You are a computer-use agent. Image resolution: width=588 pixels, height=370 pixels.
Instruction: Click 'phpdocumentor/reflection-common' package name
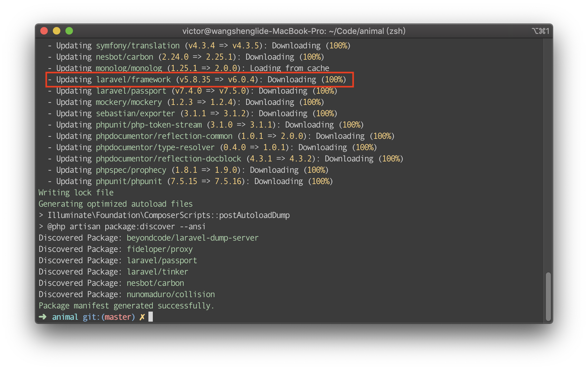[x=164, y=136]
